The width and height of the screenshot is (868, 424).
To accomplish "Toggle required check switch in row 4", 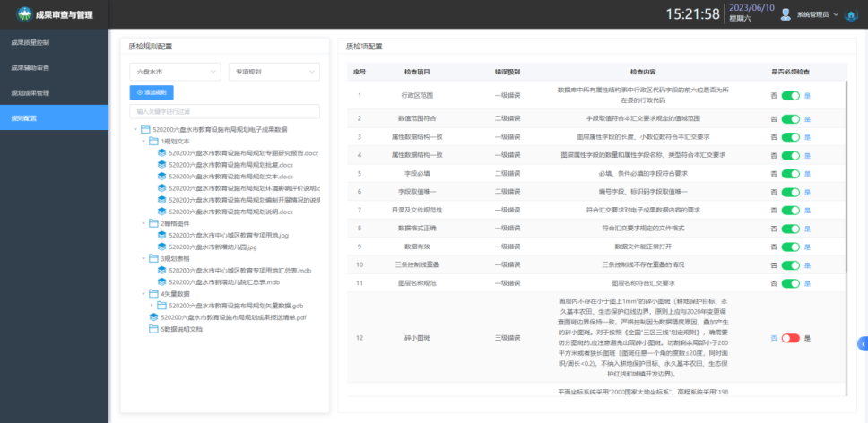I will [791, 155].
